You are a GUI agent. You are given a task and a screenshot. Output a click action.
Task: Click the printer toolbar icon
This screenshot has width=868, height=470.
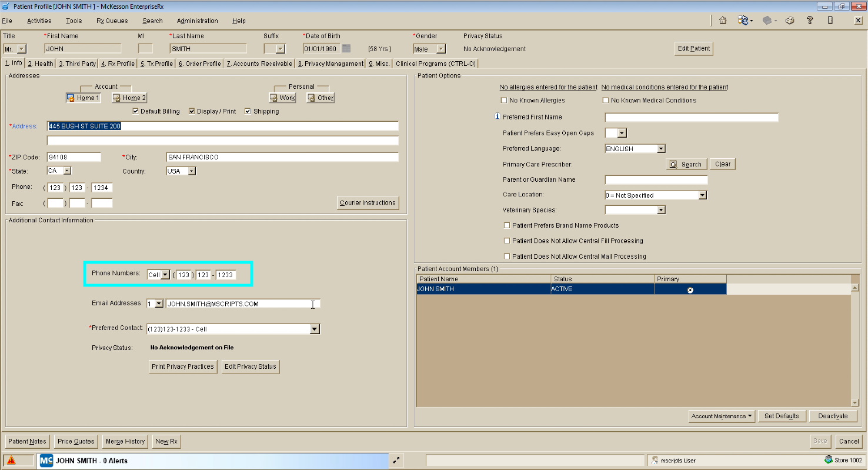coord(790,21)
